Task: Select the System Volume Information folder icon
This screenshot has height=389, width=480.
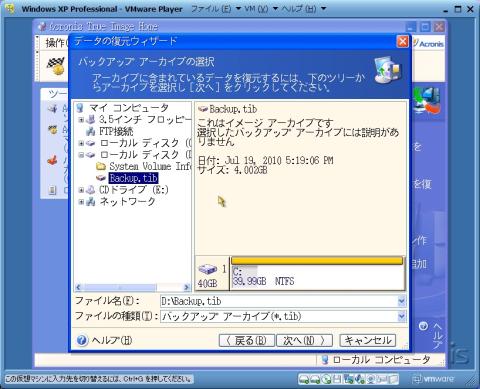Action: coord(101,166)
